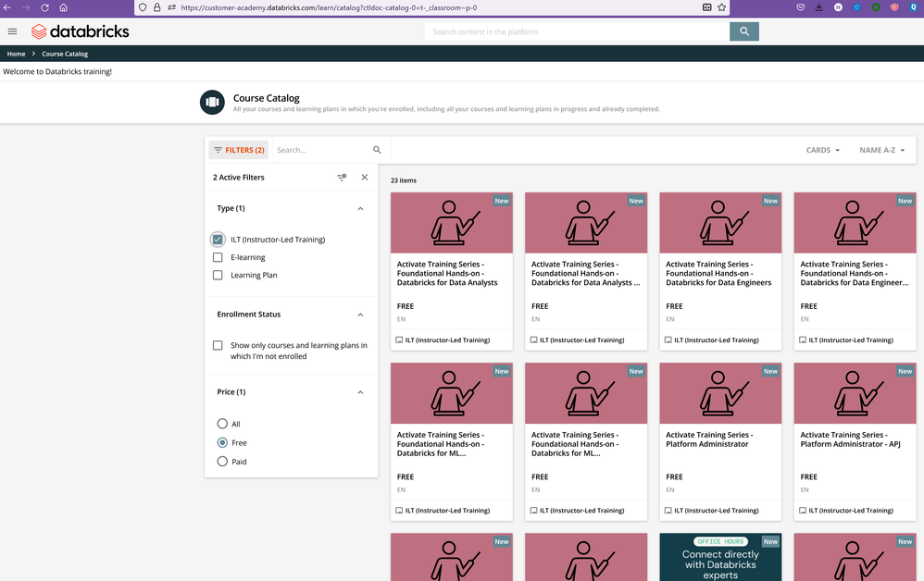Open the NAME A-Z sort dropdown

[x=881, y=150]
